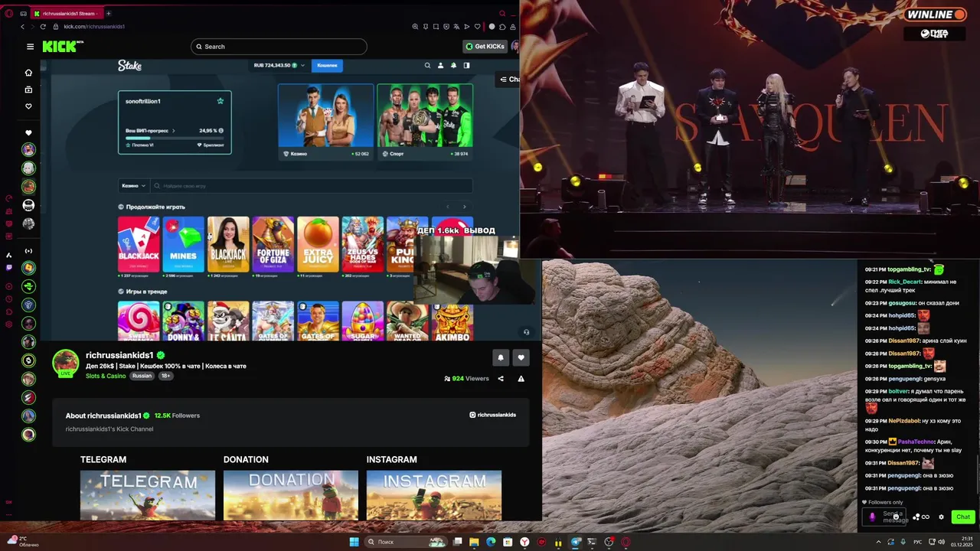980x551 pixels.
Task: Collapse the Kick chat panel
Action: pos(509,80)
